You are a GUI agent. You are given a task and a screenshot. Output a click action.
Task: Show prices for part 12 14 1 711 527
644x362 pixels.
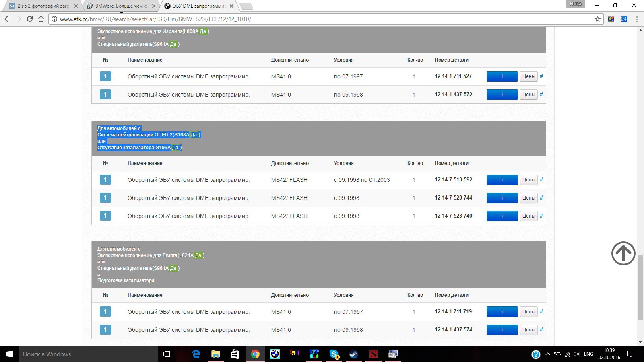click(x=528, y=76)
